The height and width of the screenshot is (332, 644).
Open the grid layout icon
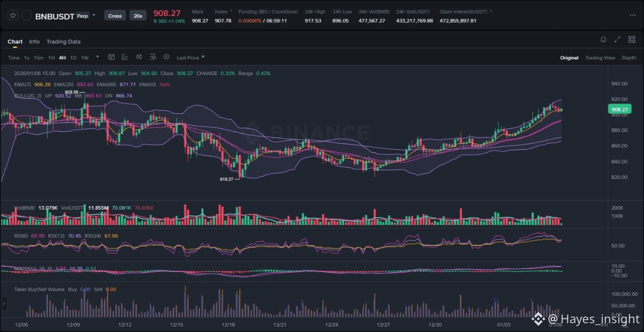click(631, 40)
